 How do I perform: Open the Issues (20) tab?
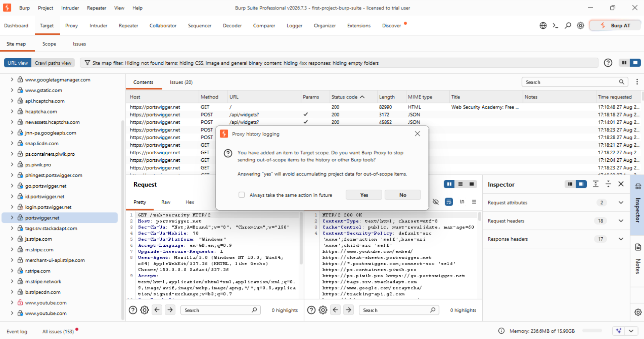(181, 82)
